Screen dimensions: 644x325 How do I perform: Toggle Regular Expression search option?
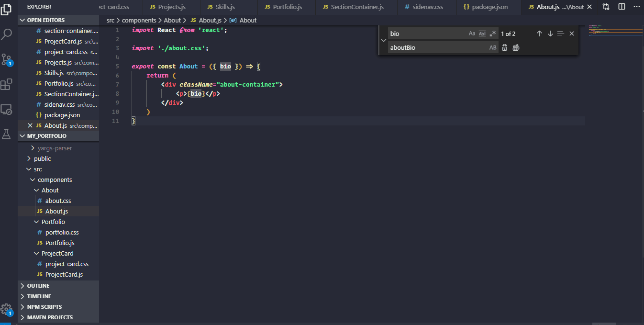(x=492, y=34)
